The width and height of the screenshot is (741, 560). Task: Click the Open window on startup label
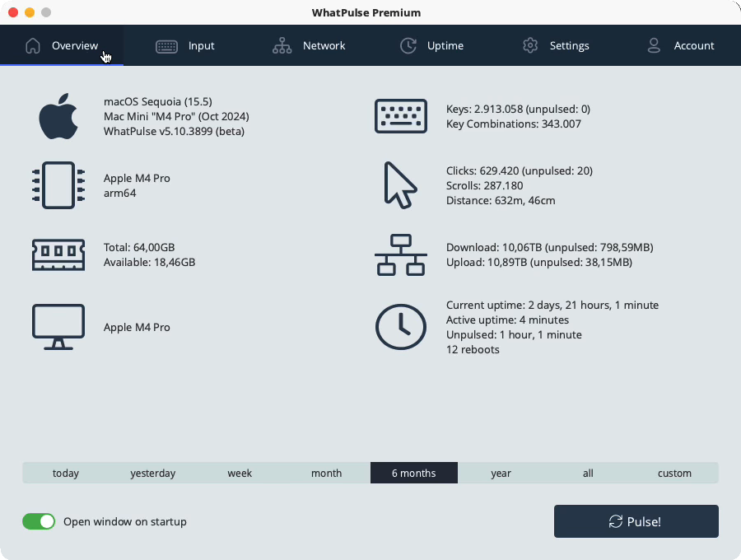click(x=125, y=522)
